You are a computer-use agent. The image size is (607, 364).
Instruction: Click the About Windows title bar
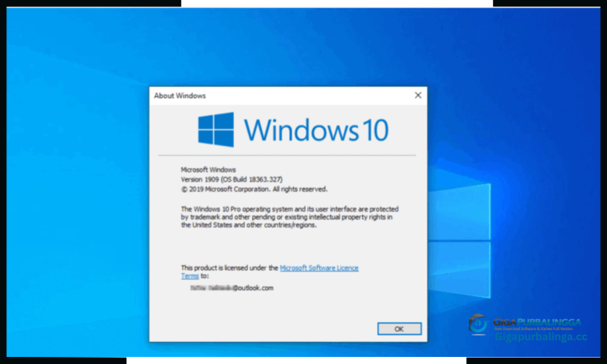277,96
